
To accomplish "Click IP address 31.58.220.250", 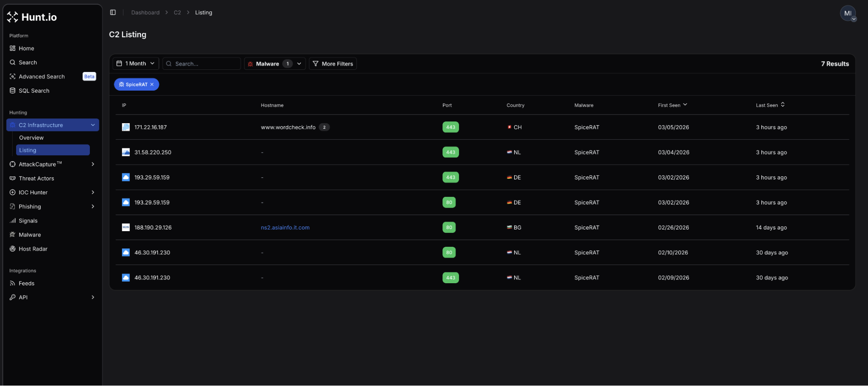I will (153, 152).
